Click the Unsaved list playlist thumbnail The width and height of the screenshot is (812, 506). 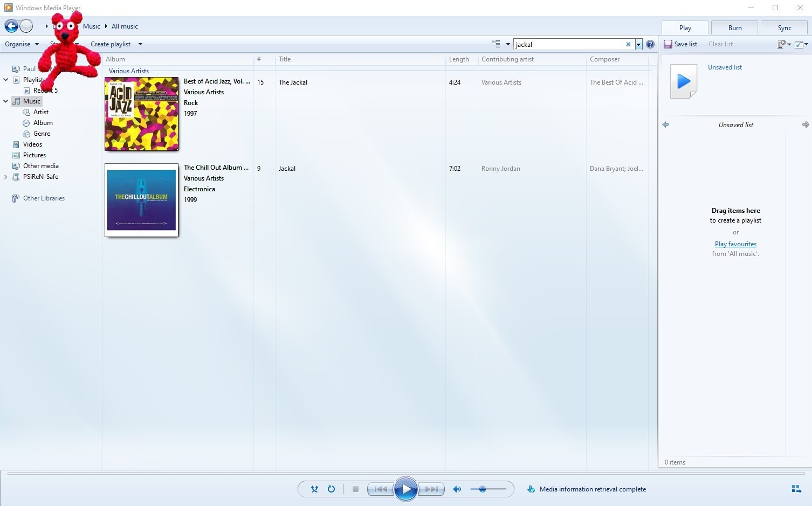pos(683,81)
